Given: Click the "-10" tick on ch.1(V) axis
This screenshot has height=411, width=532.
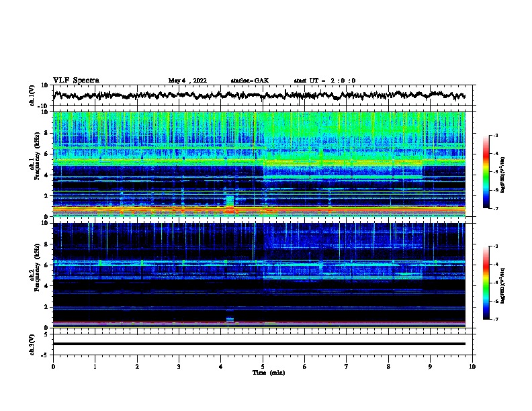Looking at the screenshot, I should (44, 106).
